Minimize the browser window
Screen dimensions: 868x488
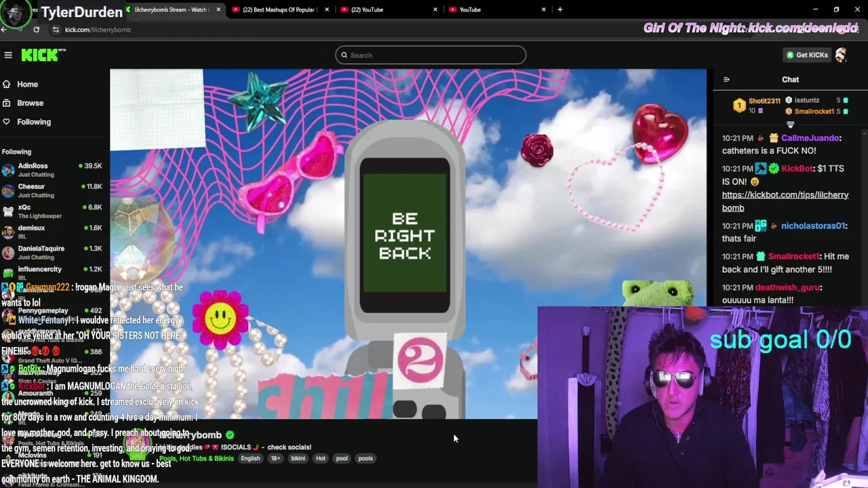(816, 9)
